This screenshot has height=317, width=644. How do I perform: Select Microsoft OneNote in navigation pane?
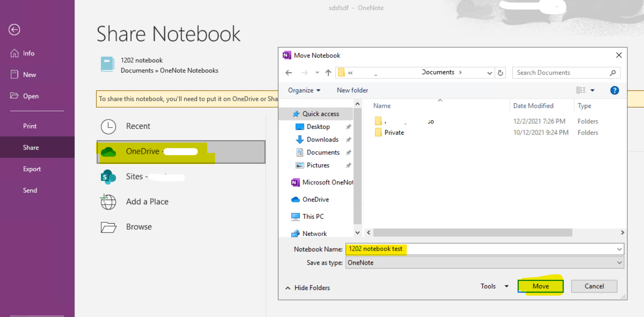322,182
